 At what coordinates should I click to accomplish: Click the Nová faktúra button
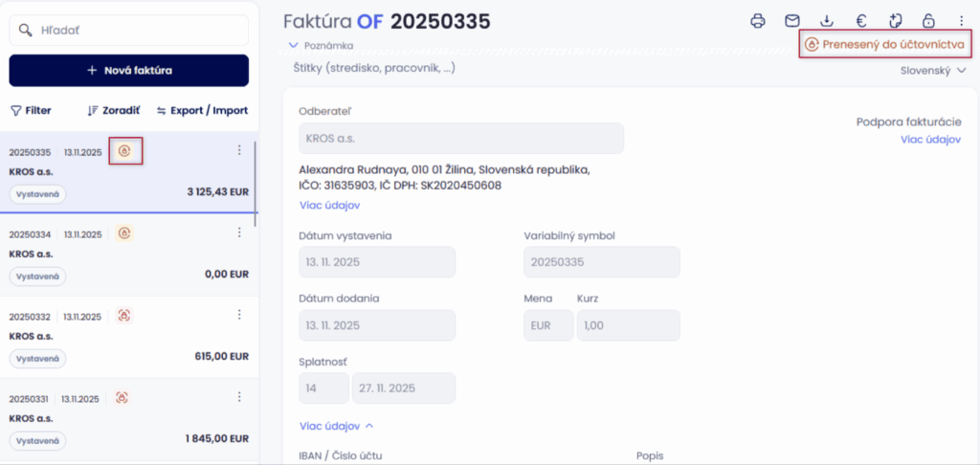coord(129,70)
